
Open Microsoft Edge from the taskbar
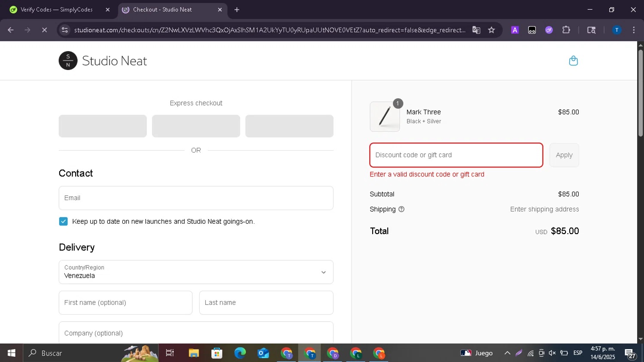[x=240, y=353]
